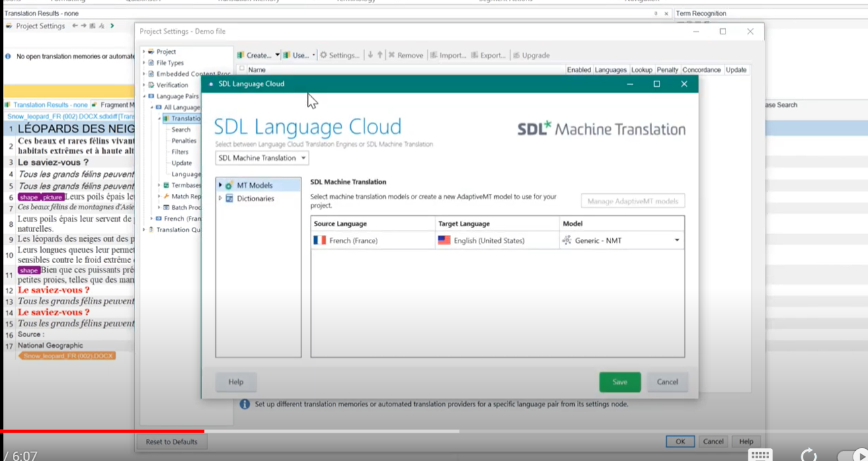Click Help in Project Settings window
Image resolution: width=868 pixels, height=461 pixels.
click(746, 441)
